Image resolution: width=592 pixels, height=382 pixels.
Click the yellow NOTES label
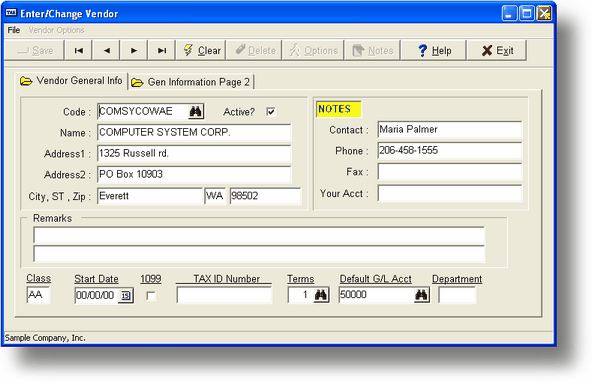pos(338,109)
